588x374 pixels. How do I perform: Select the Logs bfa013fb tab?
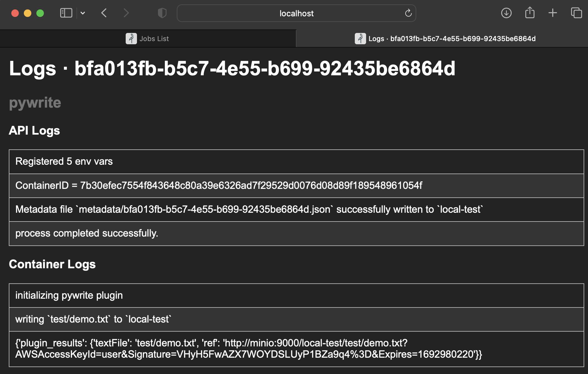pos(442,39)
